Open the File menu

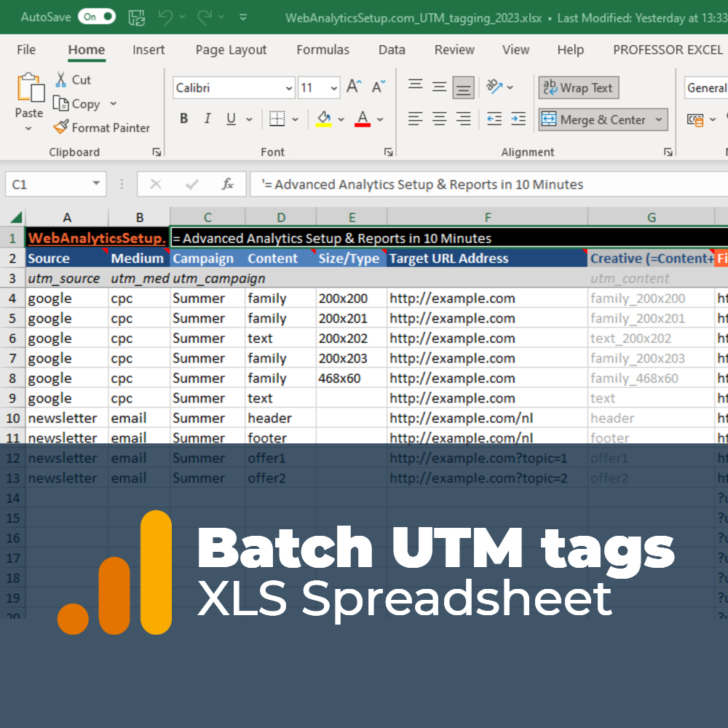click(26, 50)
